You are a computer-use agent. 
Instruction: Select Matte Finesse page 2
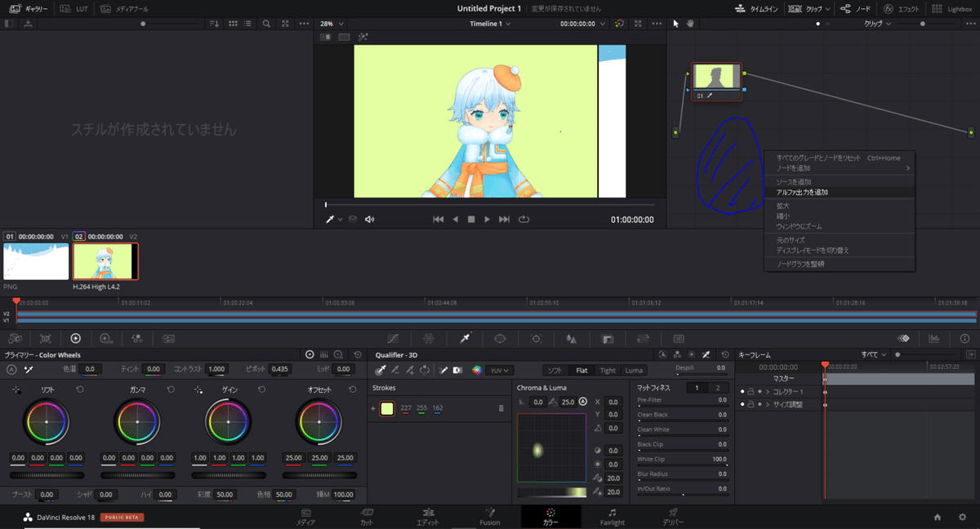coord(718,388)
